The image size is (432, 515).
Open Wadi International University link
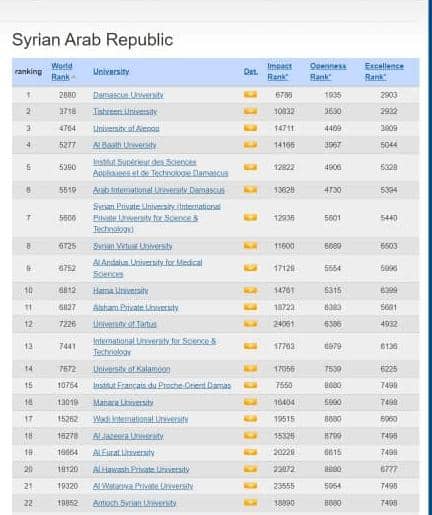click(x=141, y=419)
